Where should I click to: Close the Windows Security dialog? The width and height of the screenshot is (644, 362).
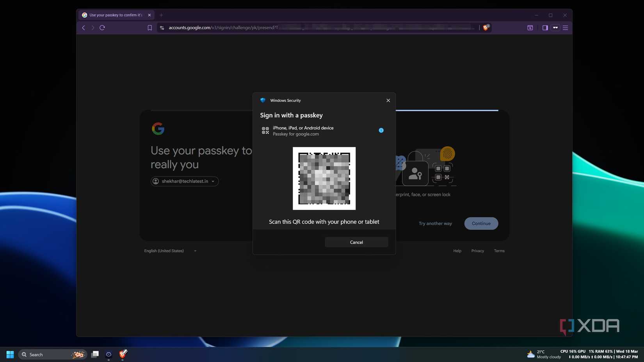tap(388, 100)
